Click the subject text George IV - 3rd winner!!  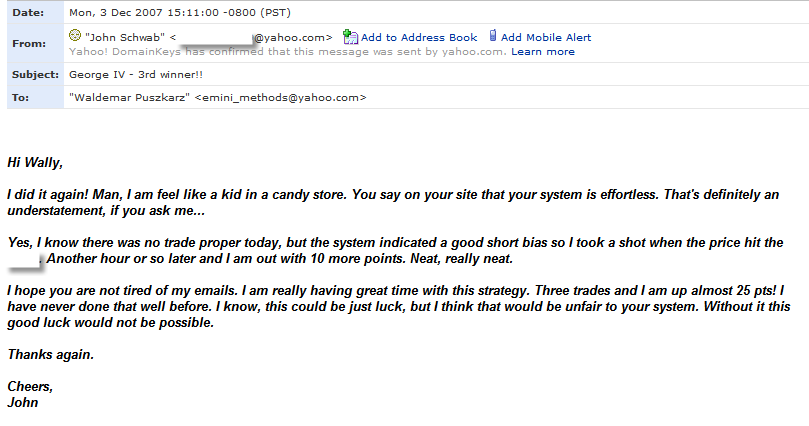click(x=136, y=74)
